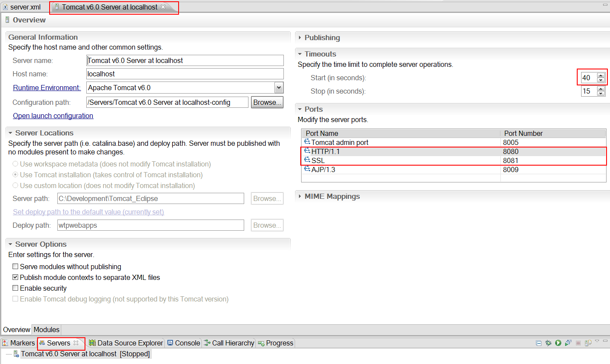This screenshot has height=364, width=610.
Task: Increase the Stop timeout with up arrow
Action: pyautogui.click(x=601, y=89)
